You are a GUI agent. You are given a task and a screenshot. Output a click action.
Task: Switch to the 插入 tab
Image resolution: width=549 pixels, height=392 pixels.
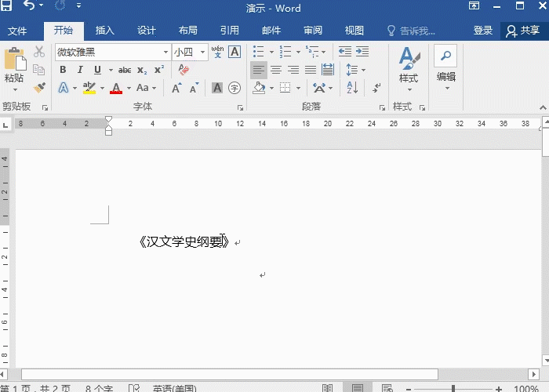104,31
